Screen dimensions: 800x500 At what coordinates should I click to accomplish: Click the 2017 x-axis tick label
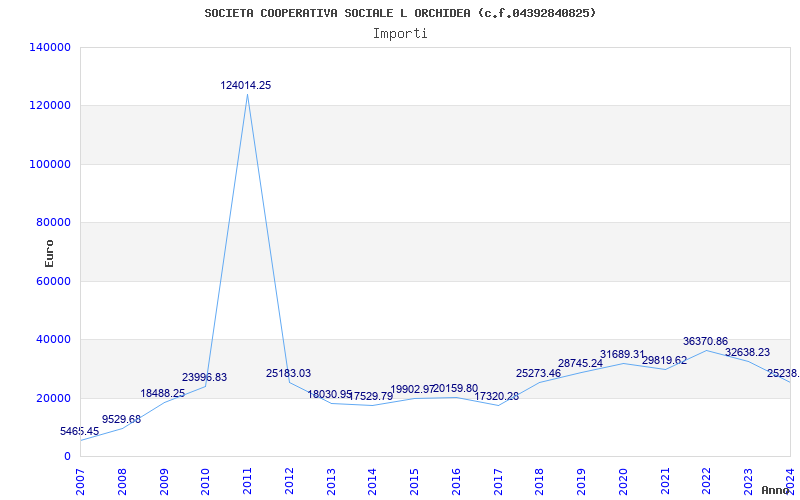(x=498, y=482)
